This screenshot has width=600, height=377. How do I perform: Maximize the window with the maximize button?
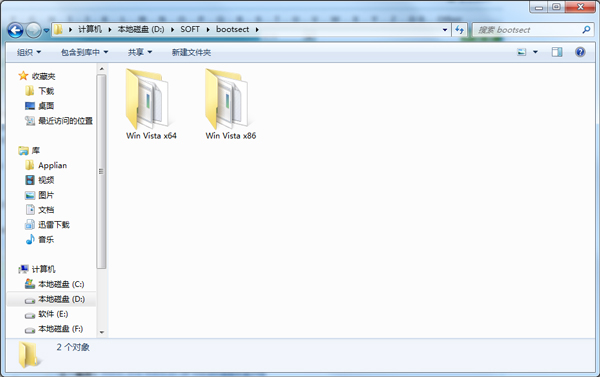(x=556, y=7)
